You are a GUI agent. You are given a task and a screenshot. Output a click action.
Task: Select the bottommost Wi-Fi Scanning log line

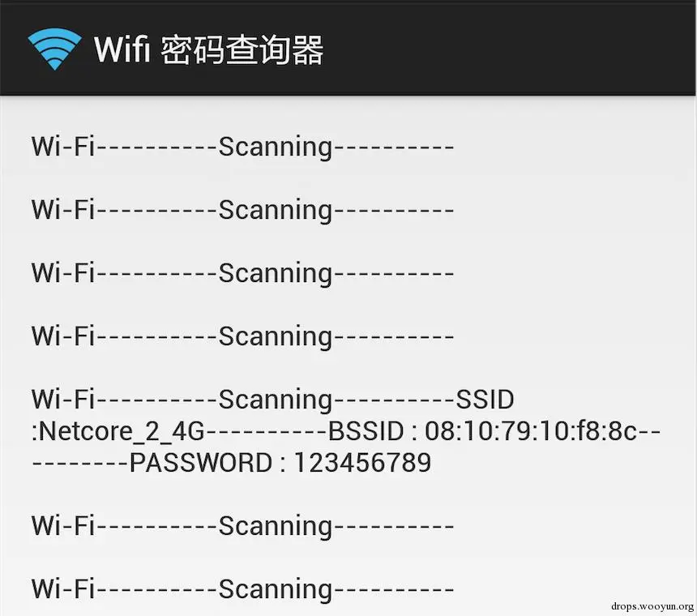coord(242,589)
